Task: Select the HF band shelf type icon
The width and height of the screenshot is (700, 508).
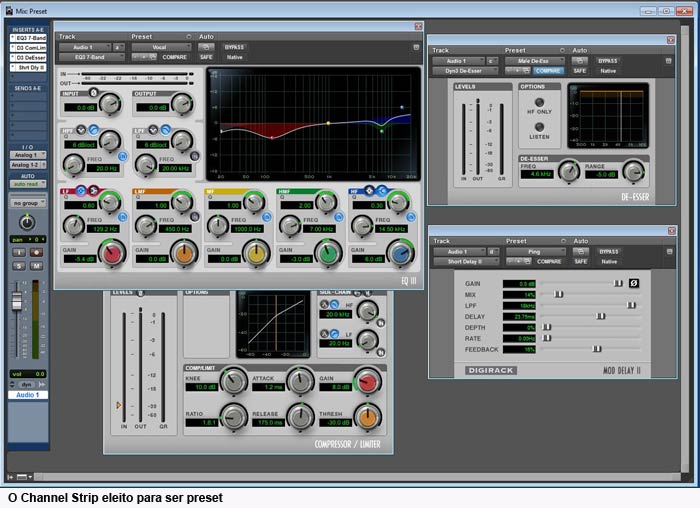Action: pyautogui.click(x=382, y=191)
